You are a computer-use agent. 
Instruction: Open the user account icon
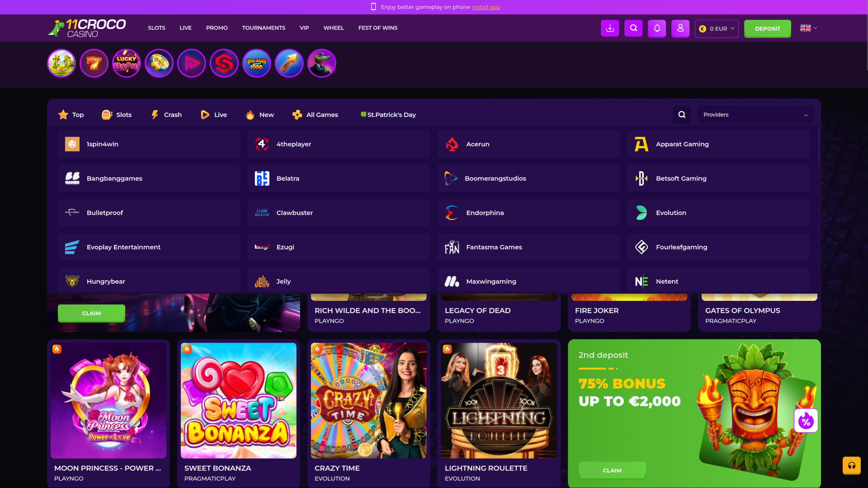click(680, 28)
